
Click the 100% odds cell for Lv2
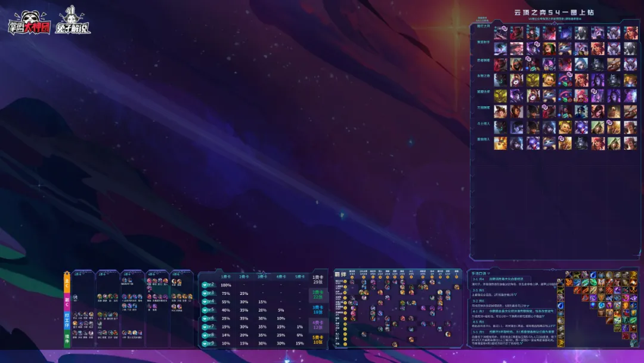pyautogui.click(x=226, y=285)
